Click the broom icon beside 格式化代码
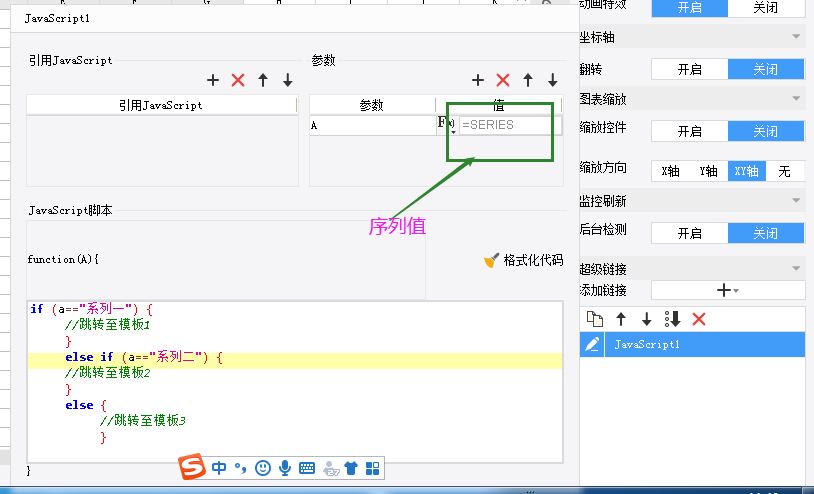Image resolution: width=814 pixels, height=494 pixels. click(x=491, y=260)
